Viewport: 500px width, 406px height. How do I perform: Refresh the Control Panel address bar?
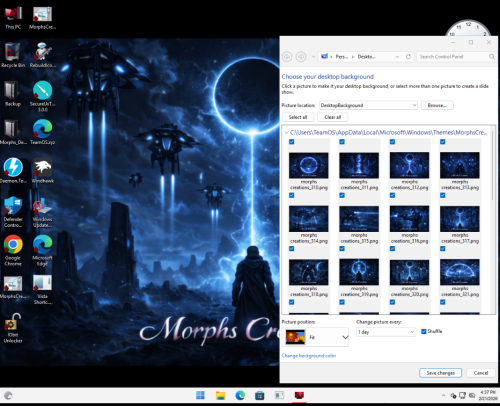408,57
